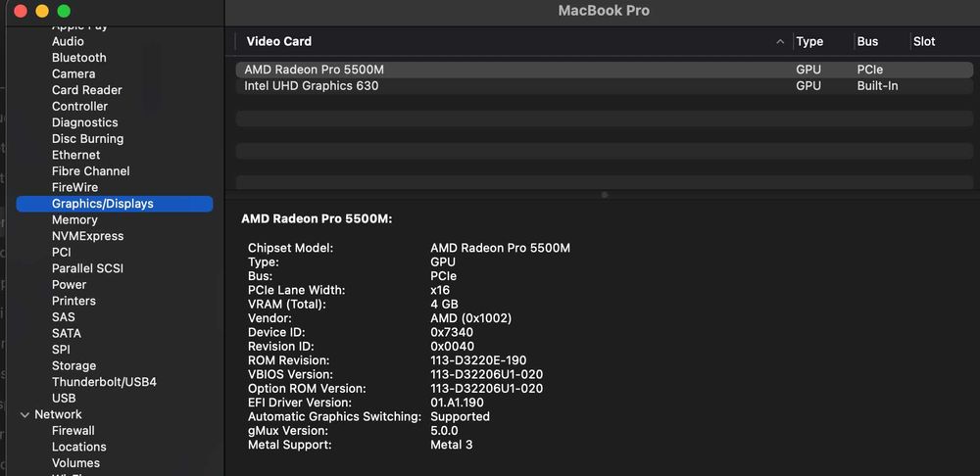Click VBIOS Version value
This screenshot has height=476, width=980.
coord(486,375)
